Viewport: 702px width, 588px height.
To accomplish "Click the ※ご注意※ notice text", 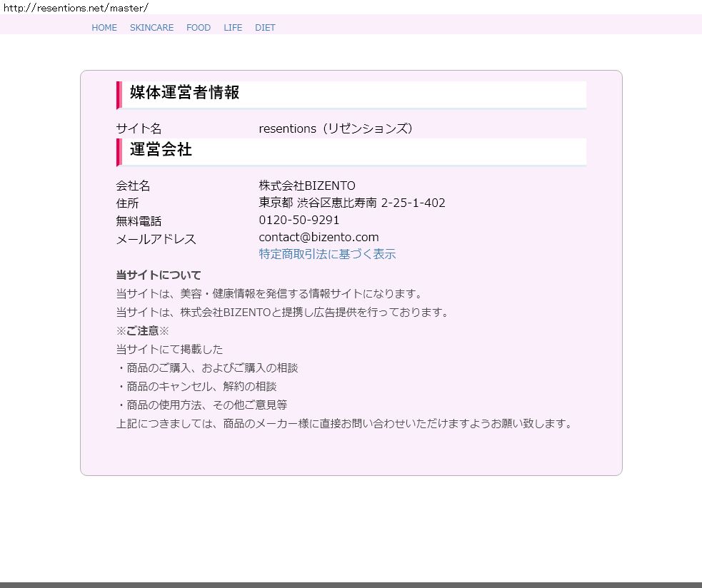I will pos(143,330).
